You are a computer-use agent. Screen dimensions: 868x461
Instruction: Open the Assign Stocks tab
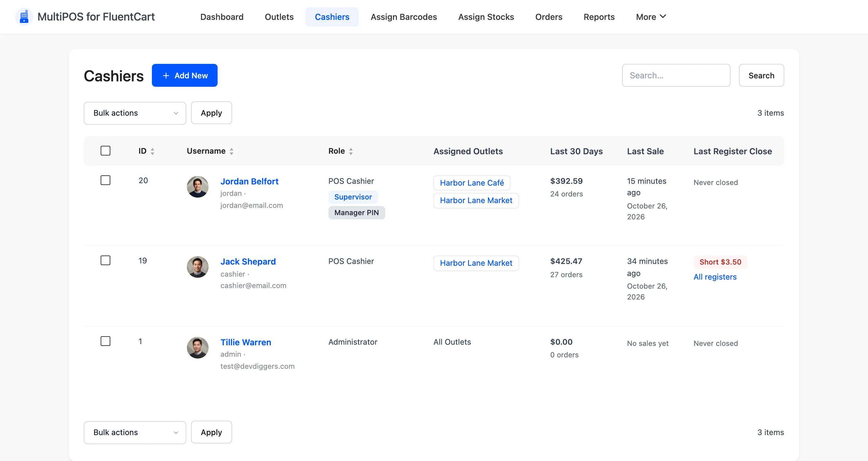[x=486, y=17]
